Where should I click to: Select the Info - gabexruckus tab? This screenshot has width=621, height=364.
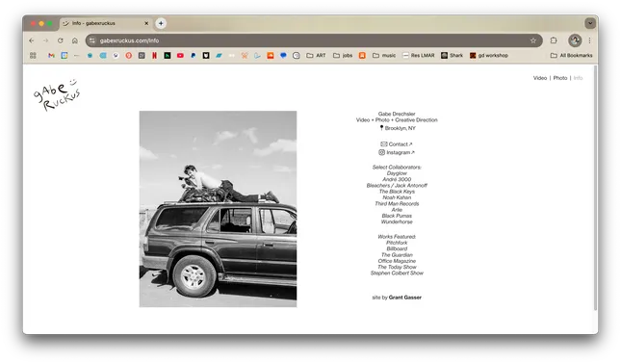[x=106, y=23]
